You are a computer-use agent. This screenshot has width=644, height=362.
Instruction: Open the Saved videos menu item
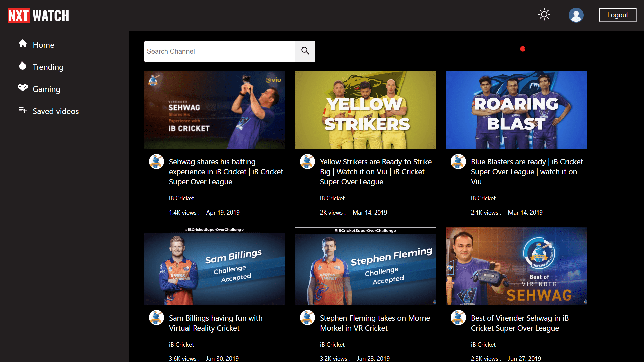56,111
